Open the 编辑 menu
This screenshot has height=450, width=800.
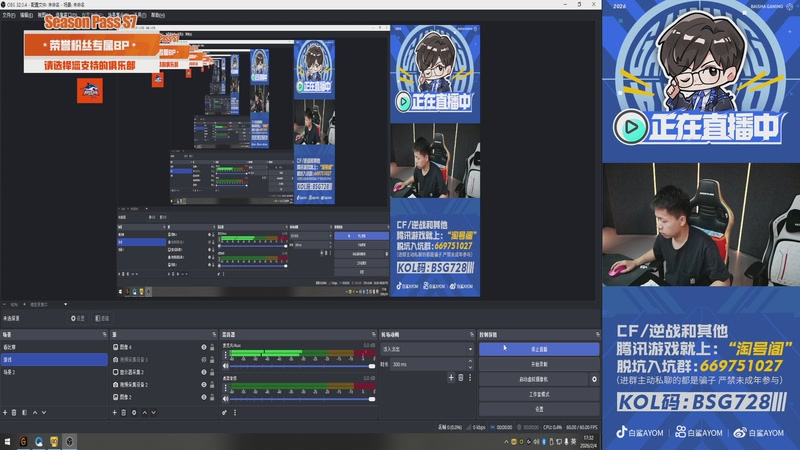point(26,15)
